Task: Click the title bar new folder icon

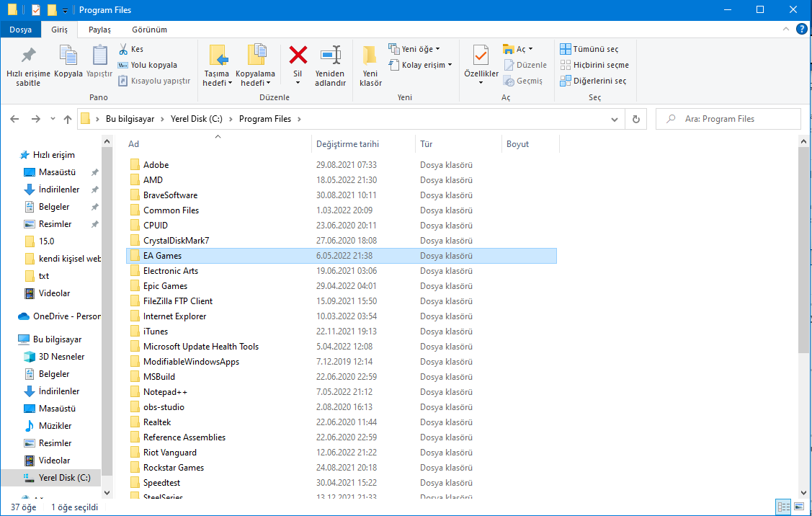Action: point(52,10)
